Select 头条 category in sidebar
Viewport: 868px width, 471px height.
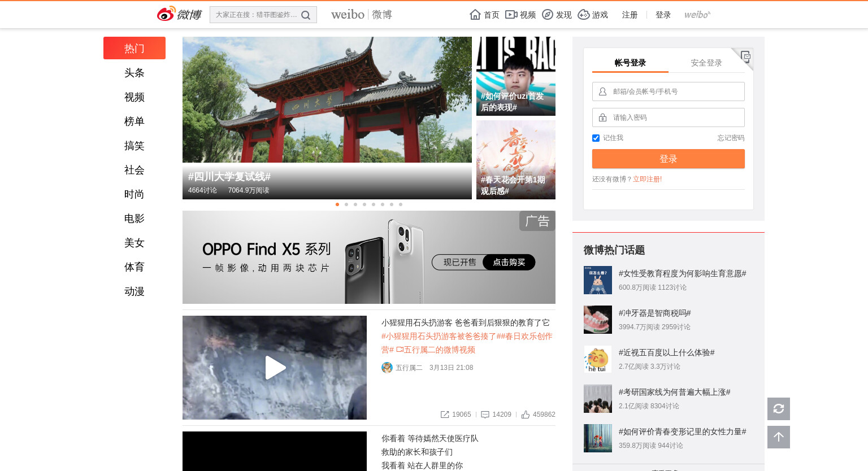[134, 73]
